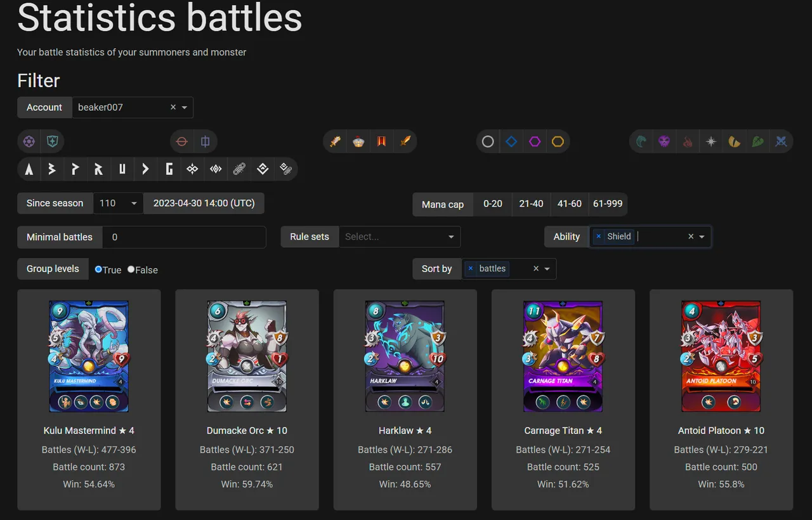Toggle the U-shaped edition icon
This screenshot has height=520, width=812.
(122, 169)
